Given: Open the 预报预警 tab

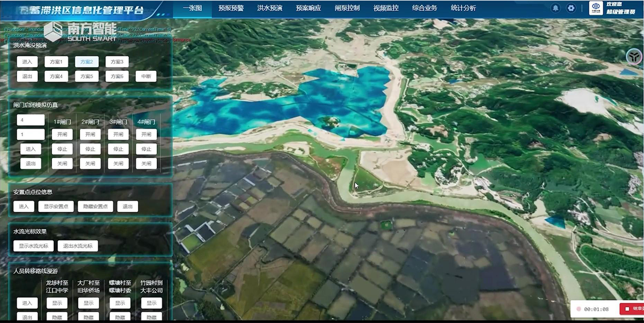Looking at the screenshot, I should tap(231, 8).
